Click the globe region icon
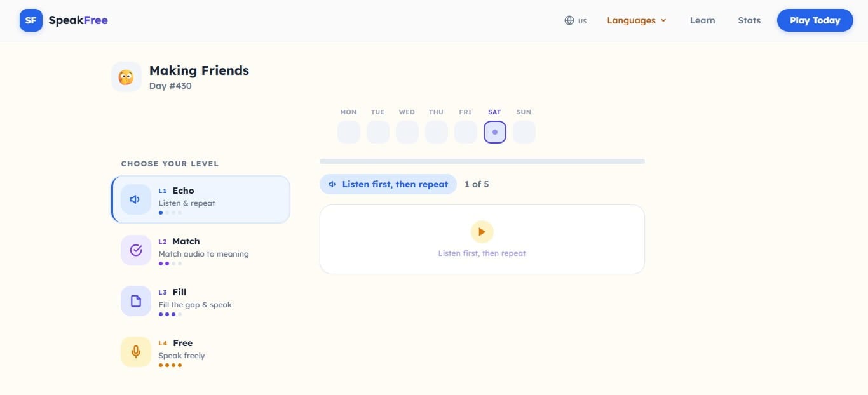Screen dimensions: 868x395 [569, 20]
